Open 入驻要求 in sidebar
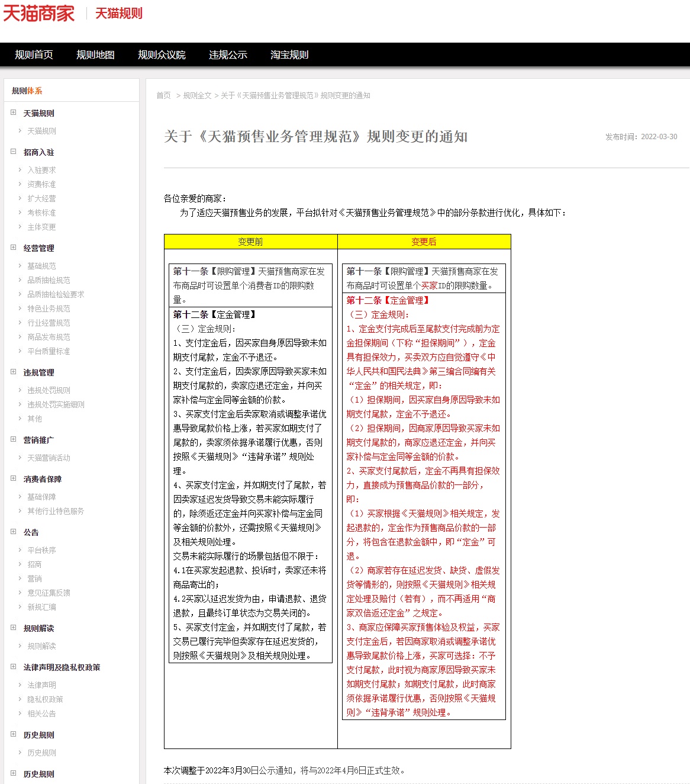This screenshot has width=690, height=784. coord(41,170)
